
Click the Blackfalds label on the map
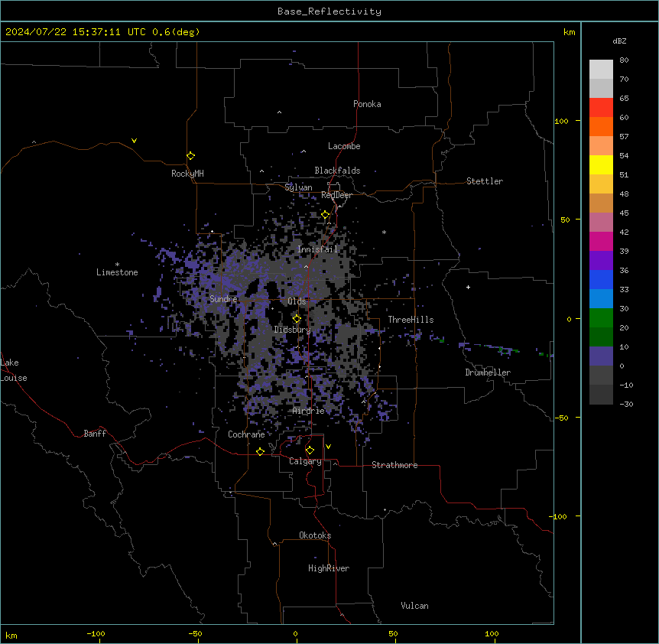[x=337, y=171]
